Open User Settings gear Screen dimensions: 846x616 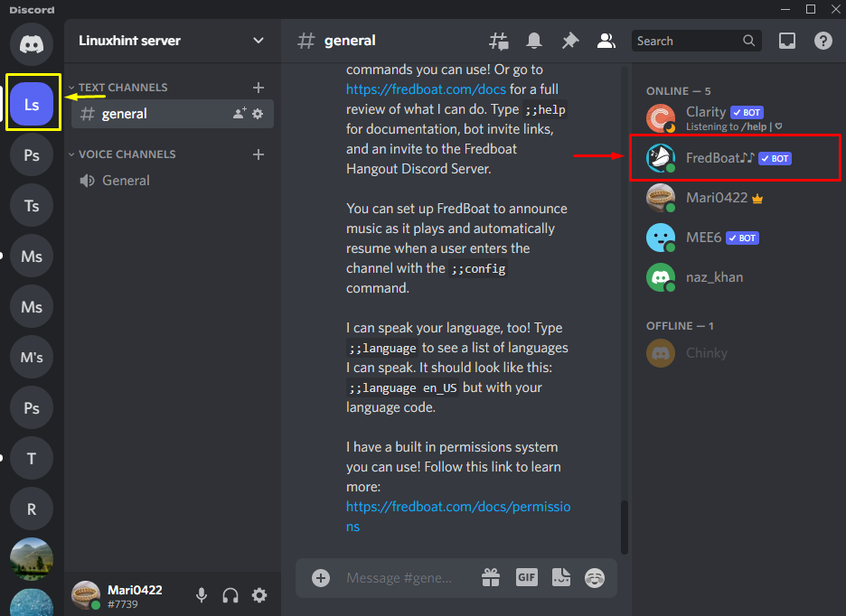pyautogui.click(x=259, y=595)
